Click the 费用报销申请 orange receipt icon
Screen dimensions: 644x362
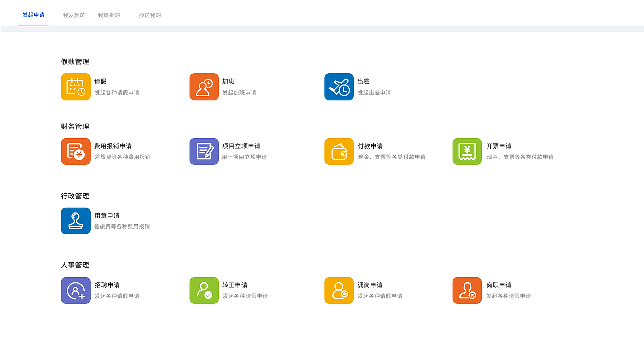coord(76,151)
